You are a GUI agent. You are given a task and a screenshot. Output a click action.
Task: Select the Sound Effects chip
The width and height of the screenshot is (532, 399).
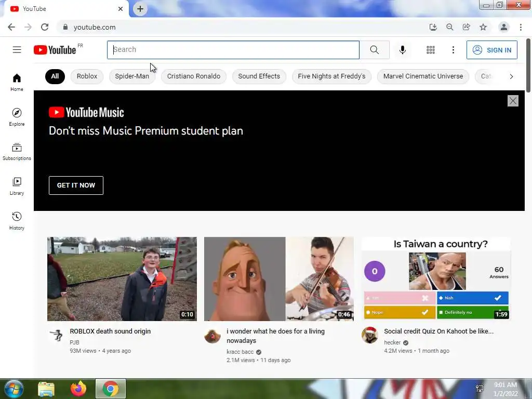click(259, 76)
